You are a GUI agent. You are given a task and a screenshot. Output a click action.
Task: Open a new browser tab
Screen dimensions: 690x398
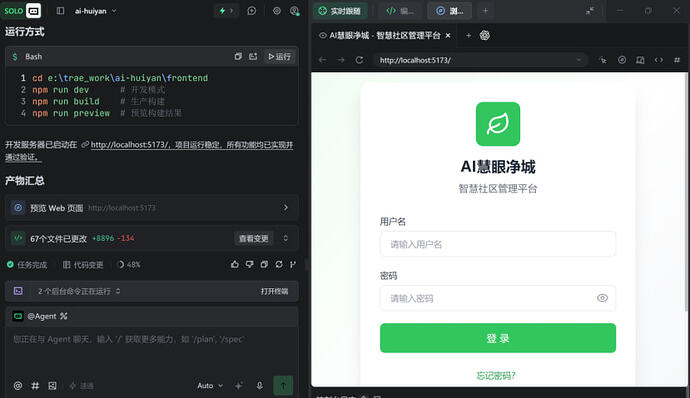tap(468, 35)
